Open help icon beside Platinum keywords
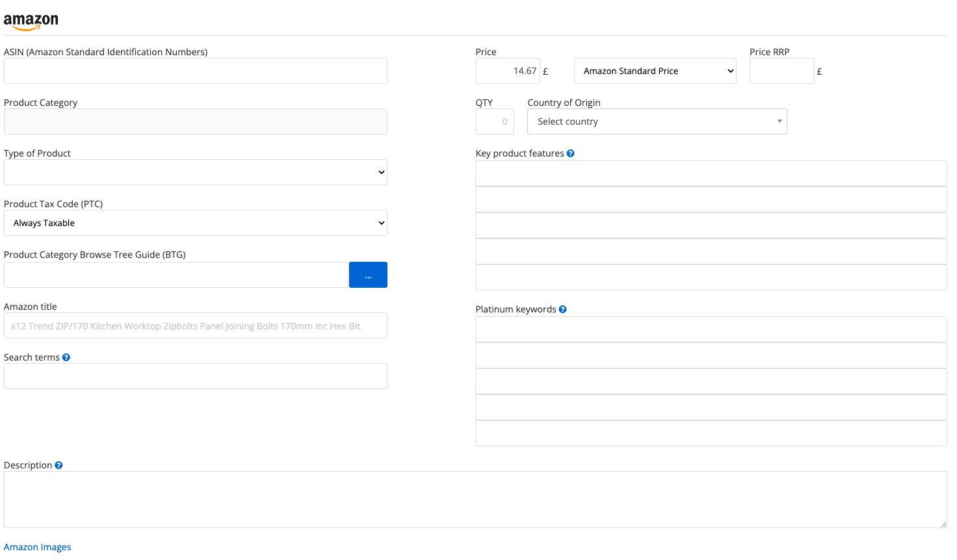This screenshot has height=560, width=957. 562,309
